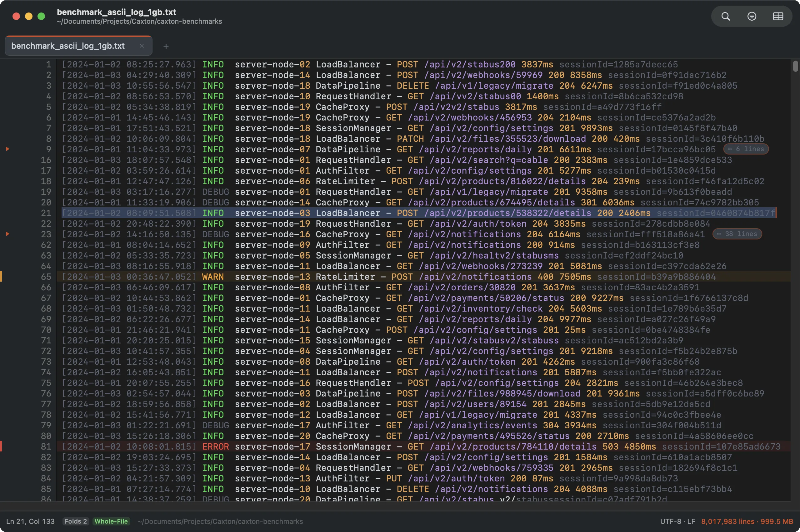This screenshot has width=800, height=532.
Task: Click the WARN level on line 65
Action: [x=213, y=277]
